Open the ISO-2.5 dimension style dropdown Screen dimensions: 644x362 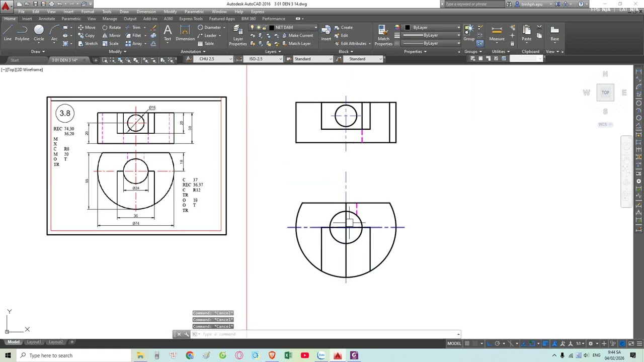pos(263,59)
